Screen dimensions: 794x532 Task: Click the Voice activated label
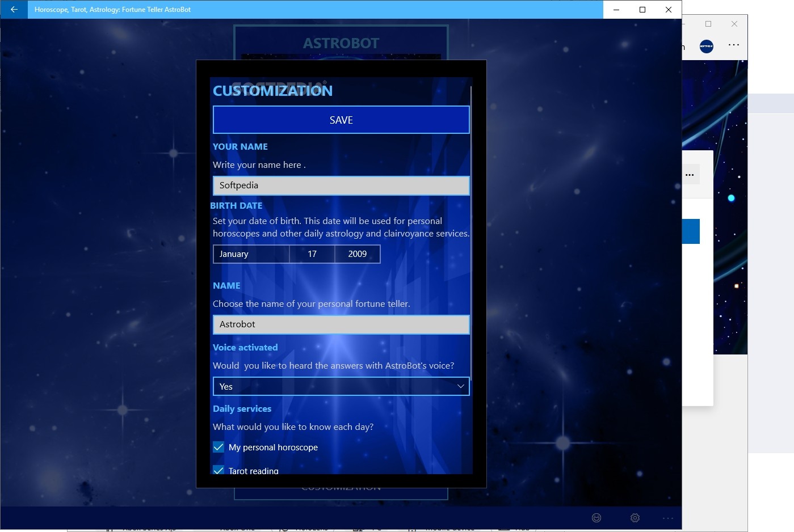click(x=245, y=347)
